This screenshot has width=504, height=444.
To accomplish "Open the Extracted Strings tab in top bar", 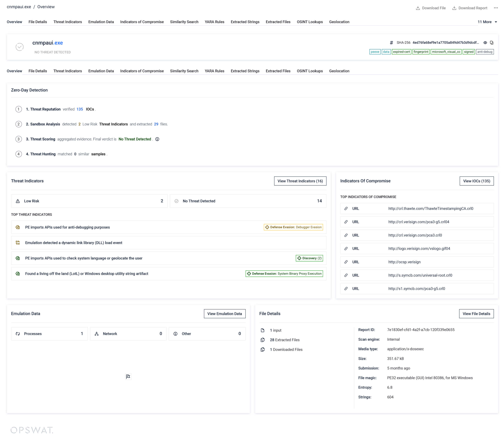I will pos(245,22).
